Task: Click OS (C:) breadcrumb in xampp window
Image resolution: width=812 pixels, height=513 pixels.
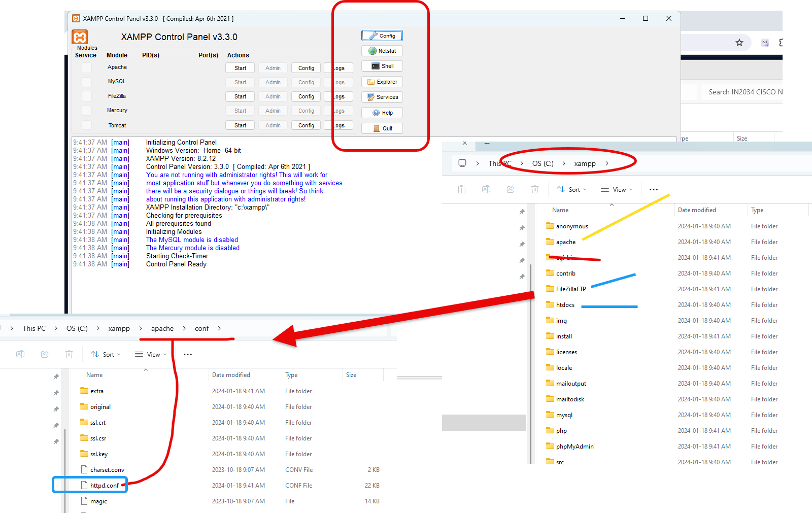Action: tap(543, 163)
